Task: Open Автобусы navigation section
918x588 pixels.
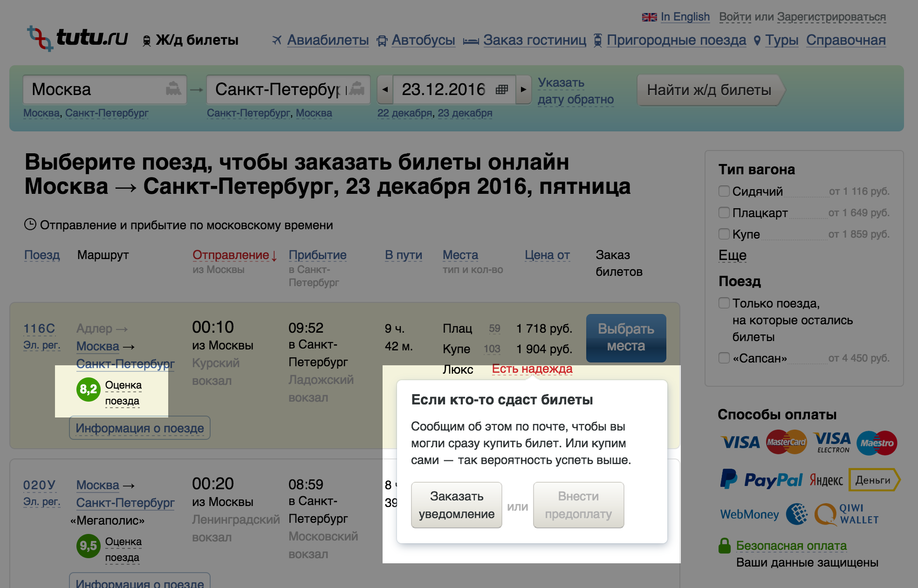Action: click(423, 40)
